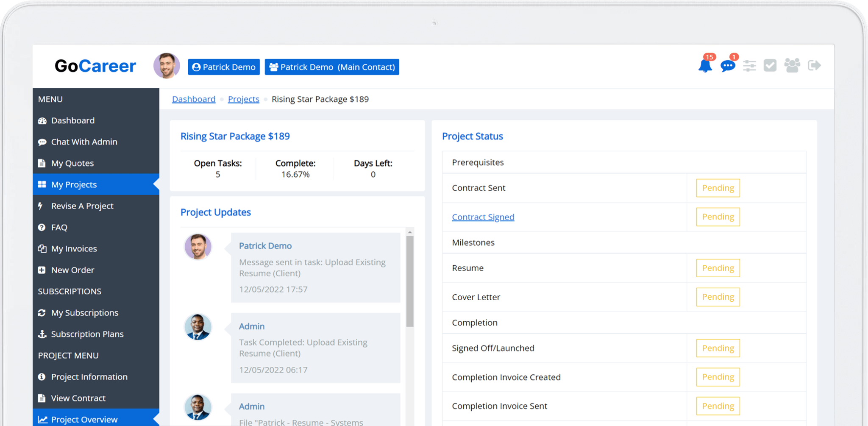Follow the Contract Signed link

tap(483, 217)
